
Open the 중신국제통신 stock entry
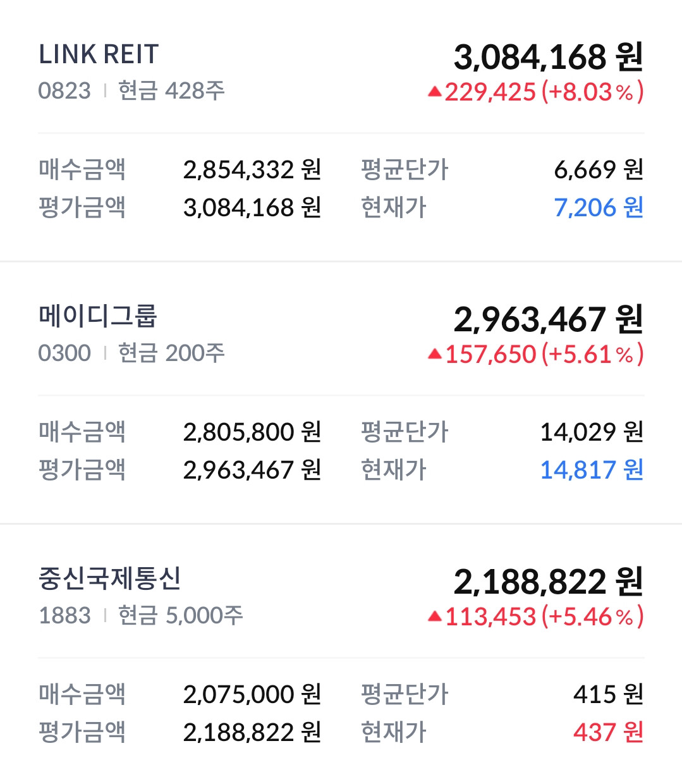pyautogui.click(x=110, y=578)
